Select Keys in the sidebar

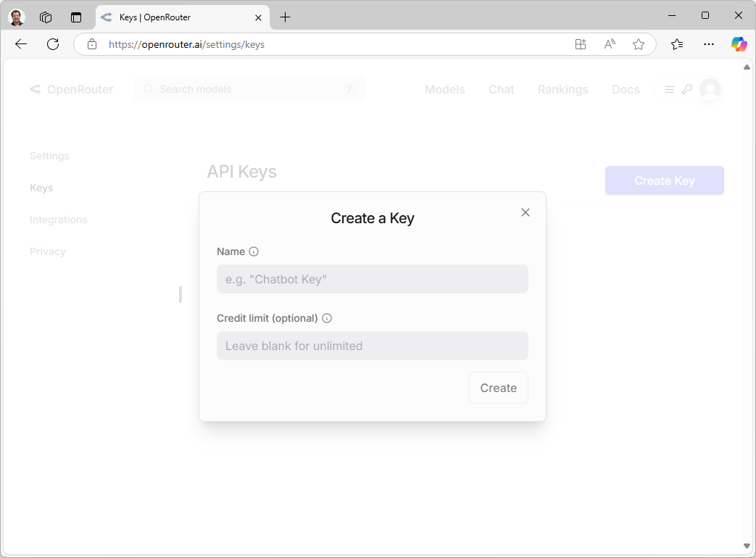[41, 188]
